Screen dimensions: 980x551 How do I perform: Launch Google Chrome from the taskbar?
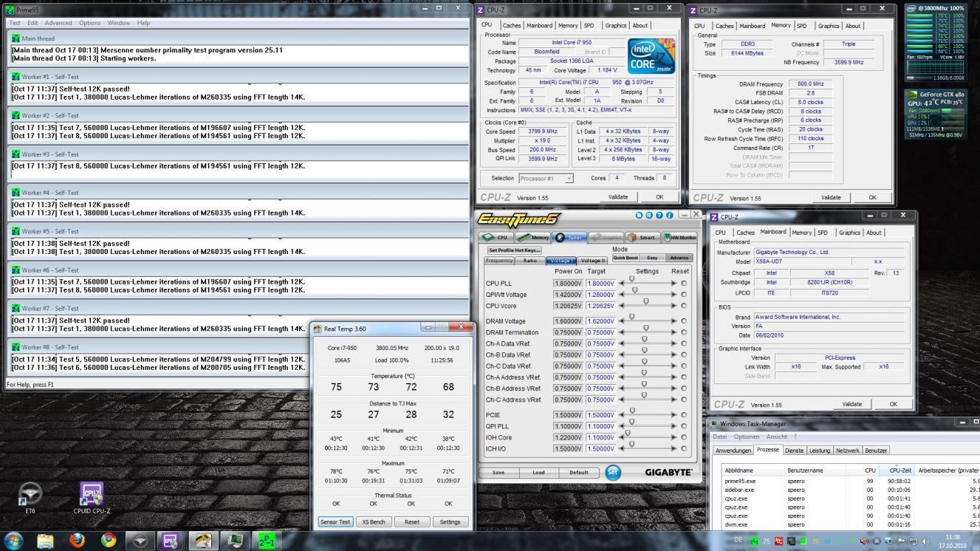[x=109, y=540]
